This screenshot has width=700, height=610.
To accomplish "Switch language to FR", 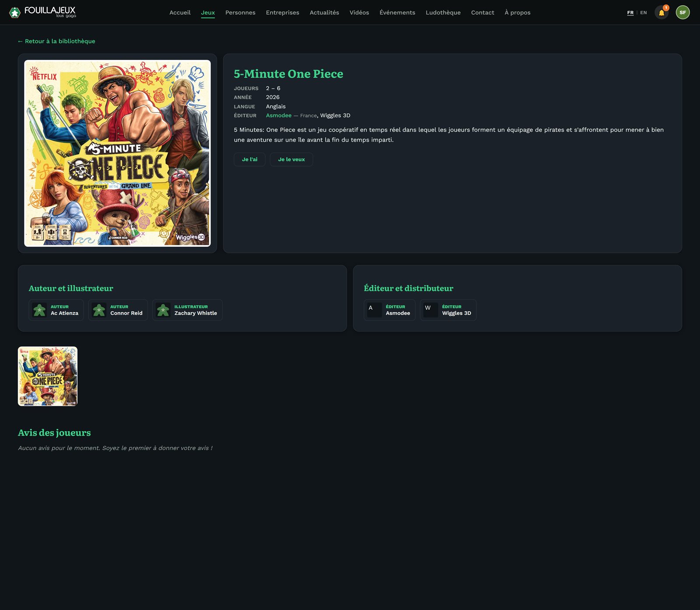I will pyautogui.click(x=630, y=13).
